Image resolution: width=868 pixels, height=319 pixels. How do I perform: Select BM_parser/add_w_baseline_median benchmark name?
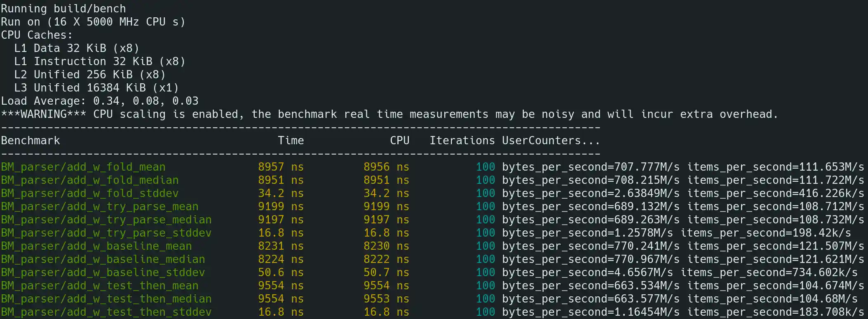[103, 259]
